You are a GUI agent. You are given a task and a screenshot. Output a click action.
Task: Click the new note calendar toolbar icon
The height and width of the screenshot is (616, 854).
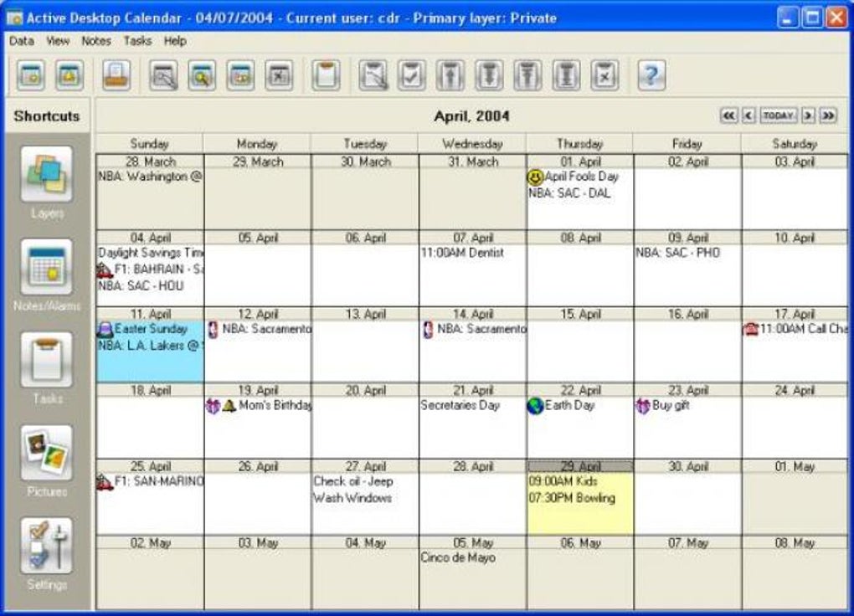pyautogui.click(x=31, y=75)
